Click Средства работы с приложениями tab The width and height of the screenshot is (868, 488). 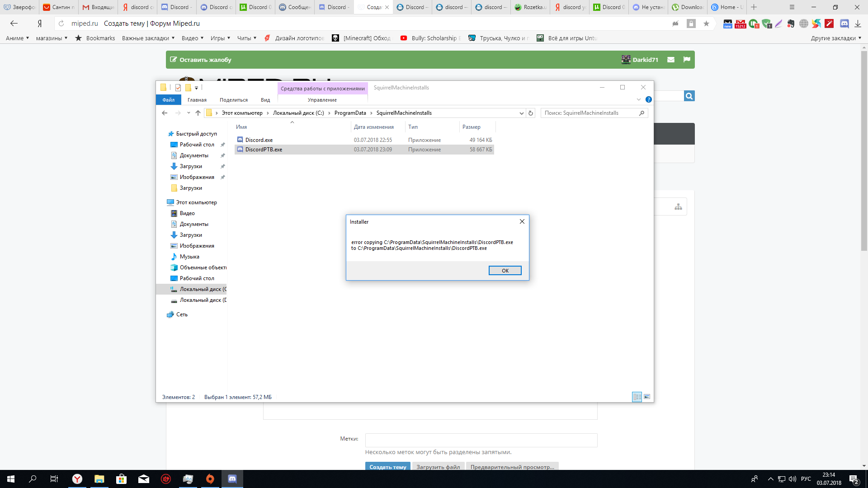323,88
